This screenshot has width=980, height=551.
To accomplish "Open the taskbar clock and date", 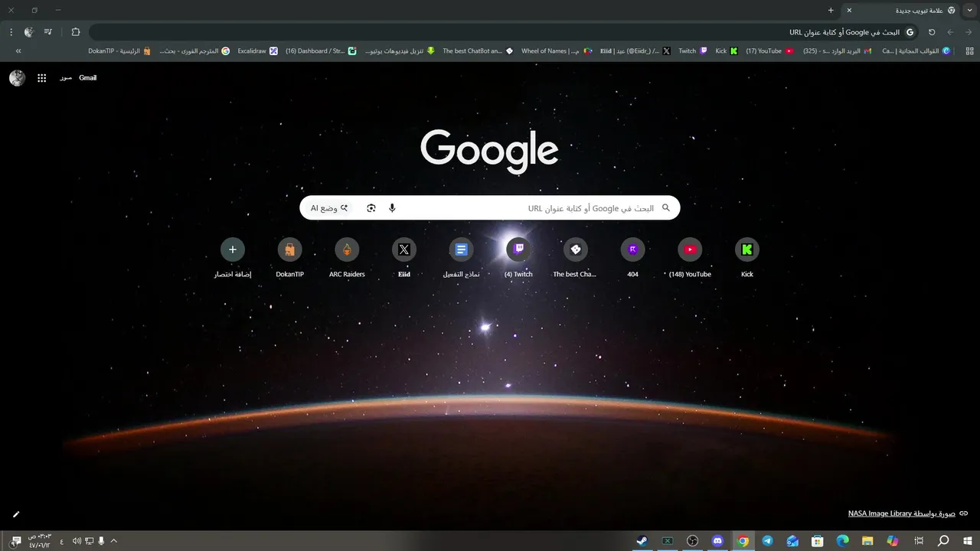I will [x=39, y=541].
